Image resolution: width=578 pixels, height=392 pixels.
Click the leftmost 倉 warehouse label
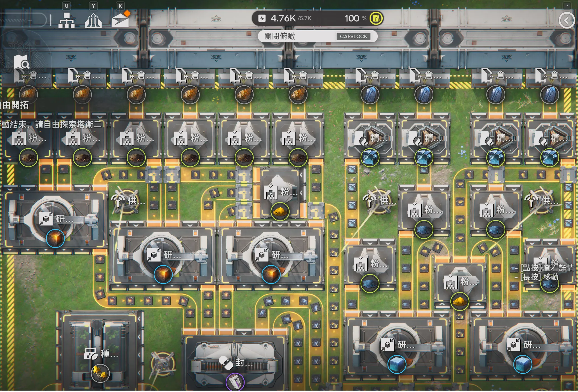click(x=31, y=75)
